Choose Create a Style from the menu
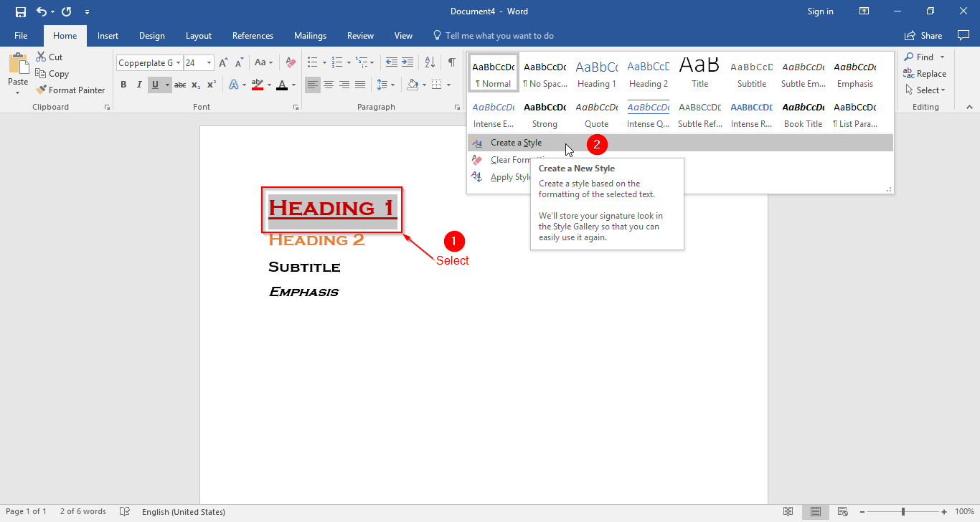The width and height of the screenshot is (980, 522). coord(515,142)
